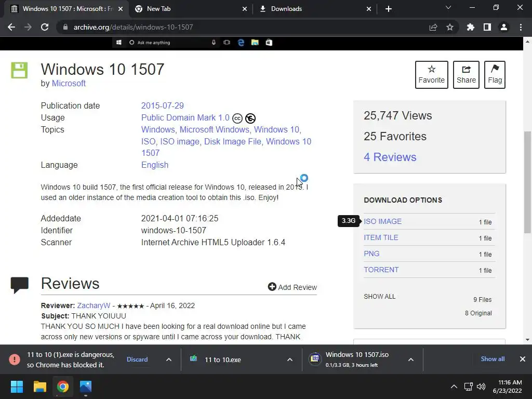This screenshot has height=399, width=532.
Task: Bookmark this page with star icon
Action: [449, 27]
